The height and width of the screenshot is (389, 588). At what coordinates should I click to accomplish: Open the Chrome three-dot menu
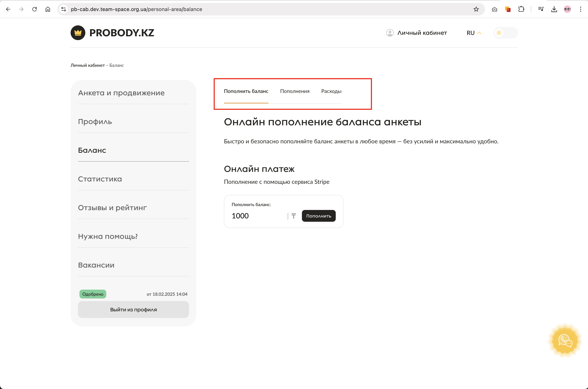[581, 9]
